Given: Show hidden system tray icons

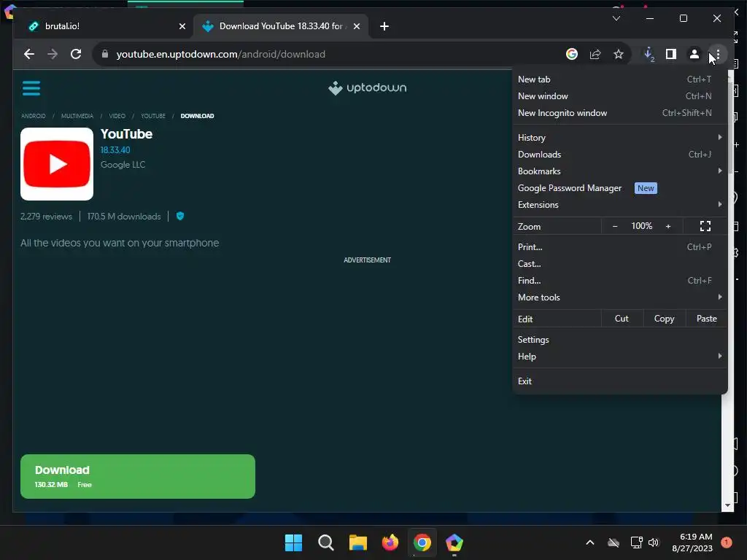Looking at the screenshot, I should (x=589, y=542).
